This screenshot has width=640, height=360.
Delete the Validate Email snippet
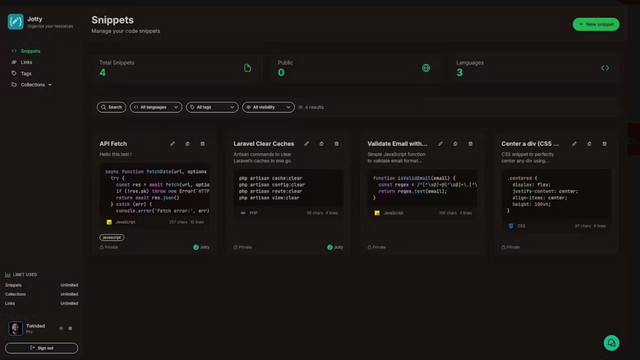(x=470, y=144)
